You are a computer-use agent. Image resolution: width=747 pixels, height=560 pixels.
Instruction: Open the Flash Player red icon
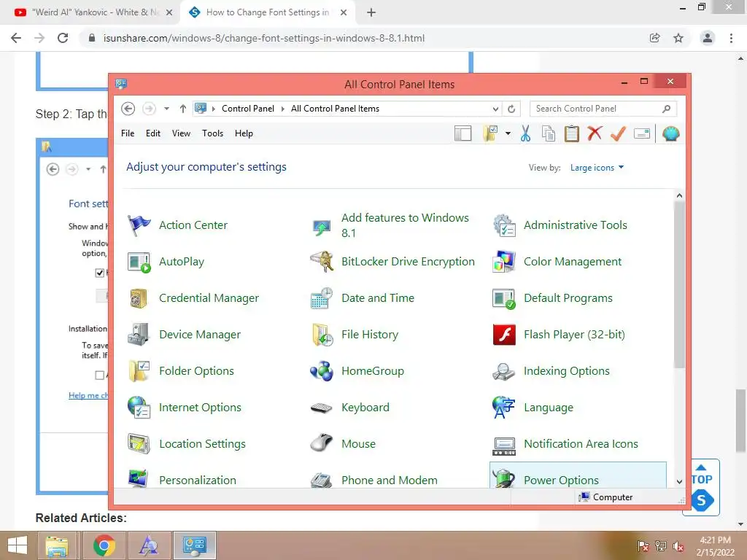coord(504,335)
